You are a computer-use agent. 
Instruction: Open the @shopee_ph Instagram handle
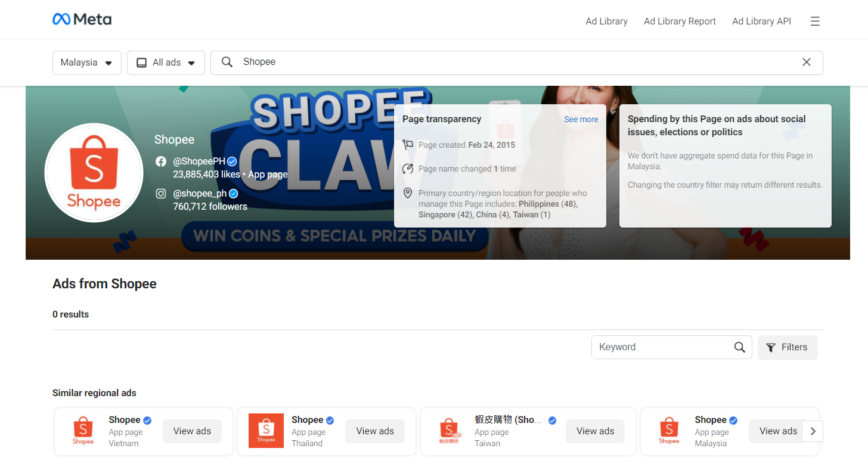point(200,194)
